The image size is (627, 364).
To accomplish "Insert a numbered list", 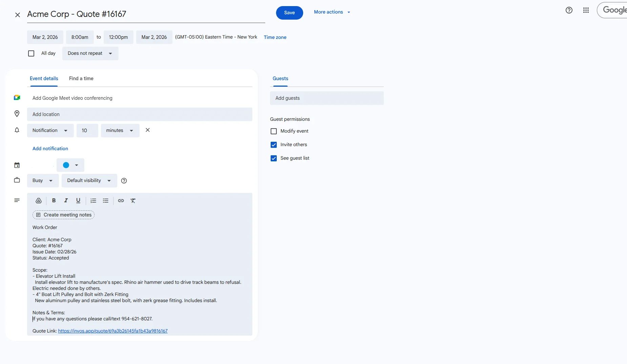I will [x=93, y=201].
